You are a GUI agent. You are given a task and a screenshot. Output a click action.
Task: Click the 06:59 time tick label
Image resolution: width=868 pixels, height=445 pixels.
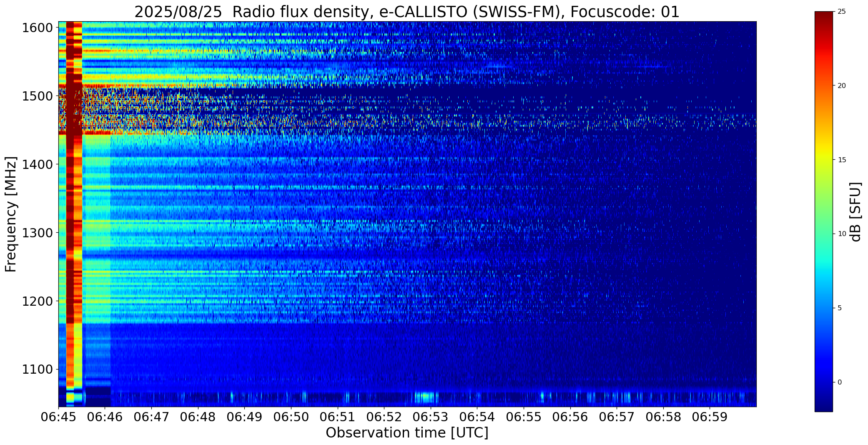(710, 417)
